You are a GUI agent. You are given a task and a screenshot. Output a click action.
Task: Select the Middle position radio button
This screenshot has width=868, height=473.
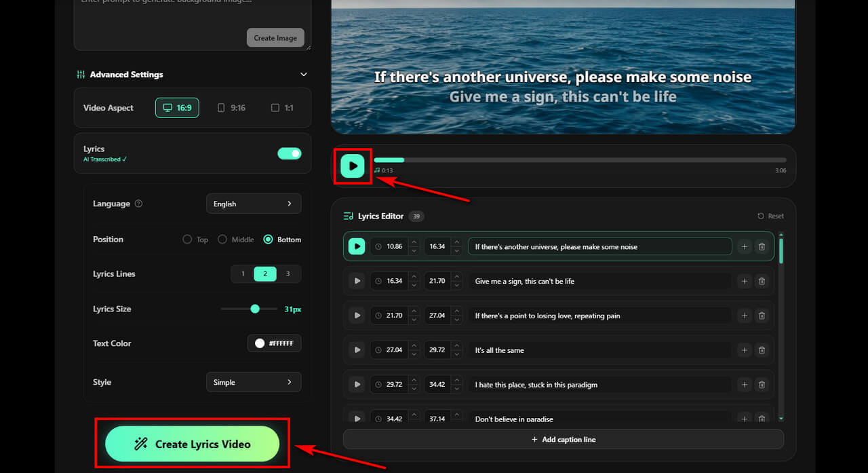222,240
